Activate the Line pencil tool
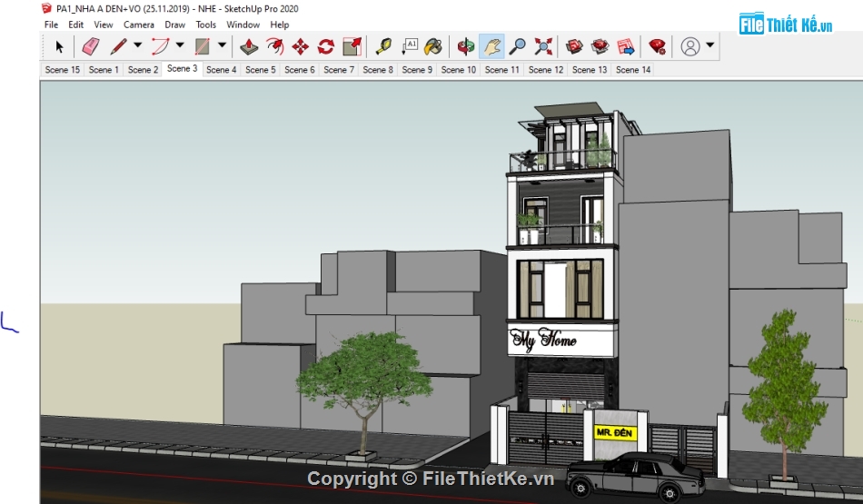 tap(118, 47)
